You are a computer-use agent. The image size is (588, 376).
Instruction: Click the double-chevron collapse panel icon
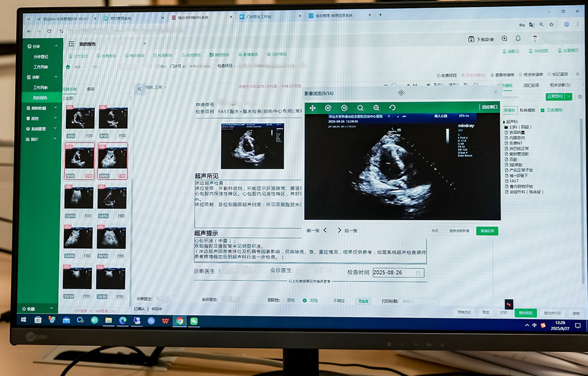click(x=139, y=89)
